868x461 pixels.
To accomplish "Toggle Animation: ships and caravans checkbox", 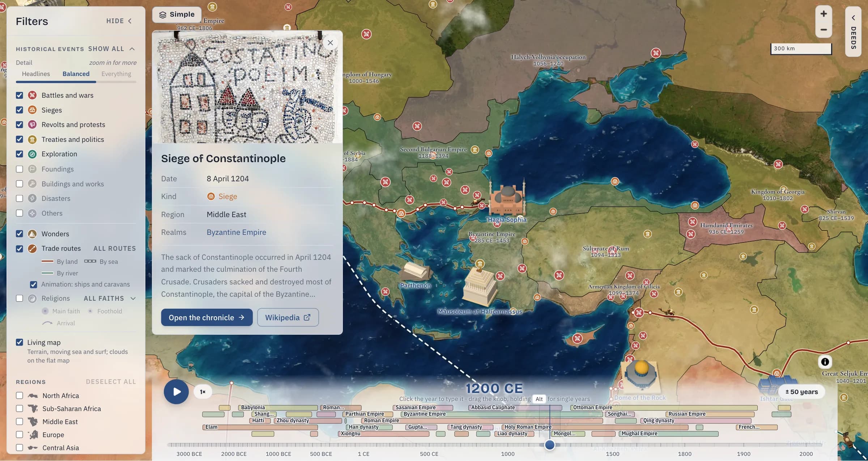I will pos(33,284).
